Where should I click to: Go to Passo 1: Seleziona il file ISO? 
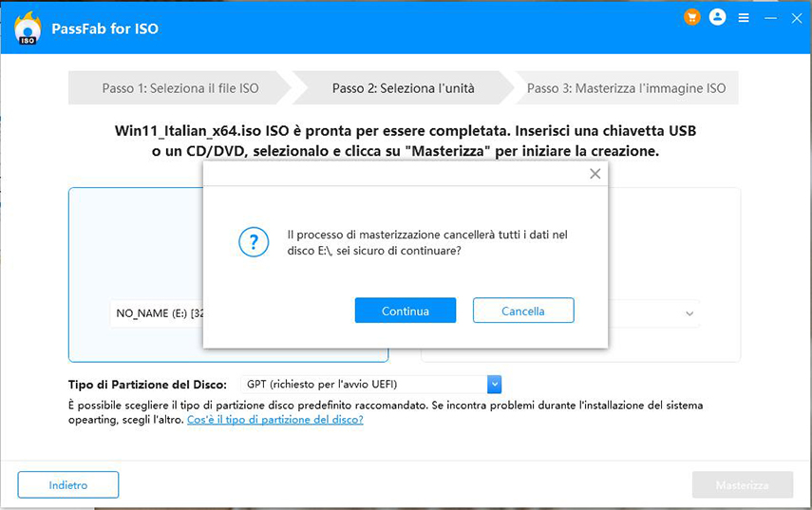coord(179,88)
